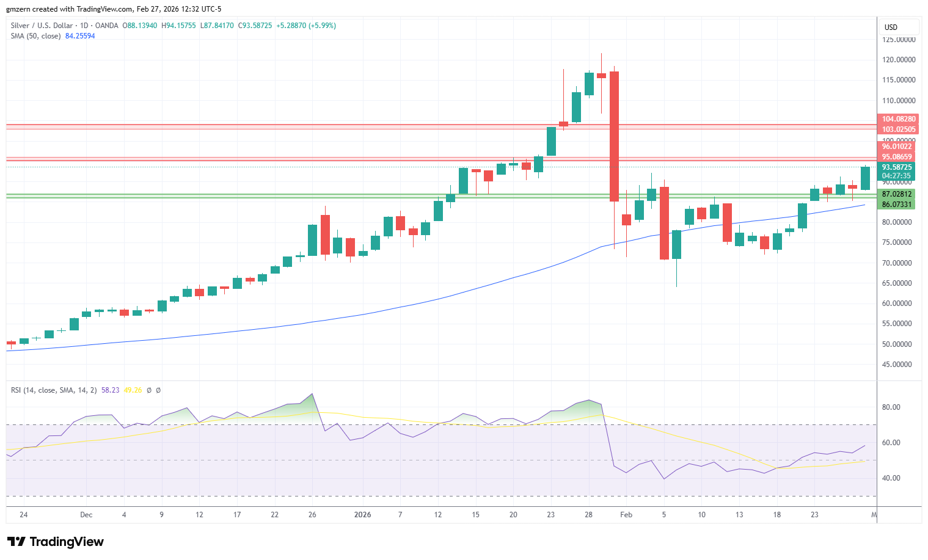The height and width of the screenshot is (560, 928).
Task: Click the close price C93.58725 in header
Action: [255, 26]
